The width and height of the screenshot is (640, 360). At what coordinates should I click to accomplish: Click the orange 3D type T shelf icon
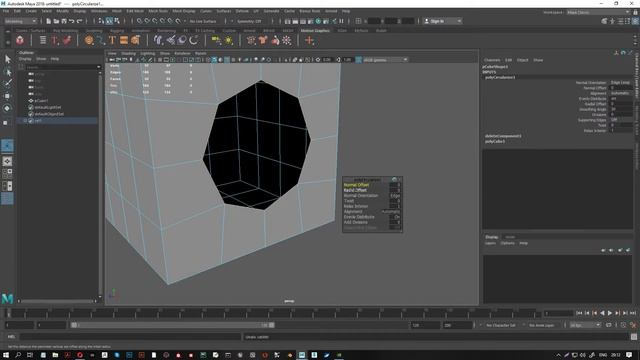(112, 40)
